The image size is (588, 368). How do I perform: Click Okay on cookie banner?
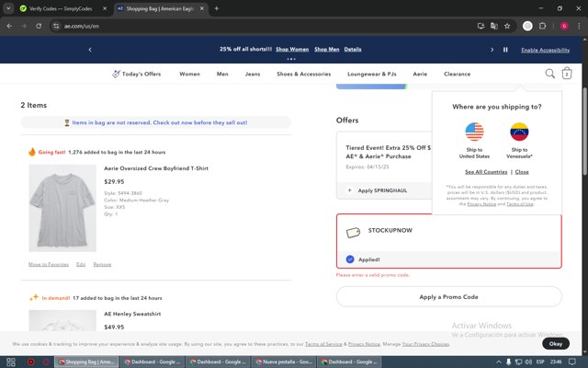[x=555, y=343]
